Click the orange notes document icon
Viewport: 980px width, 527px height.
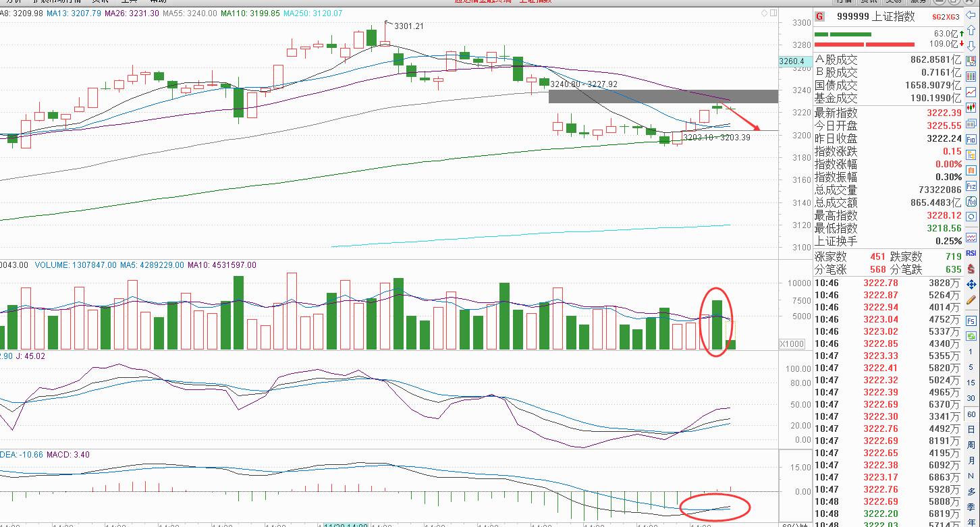pos(971,170)
